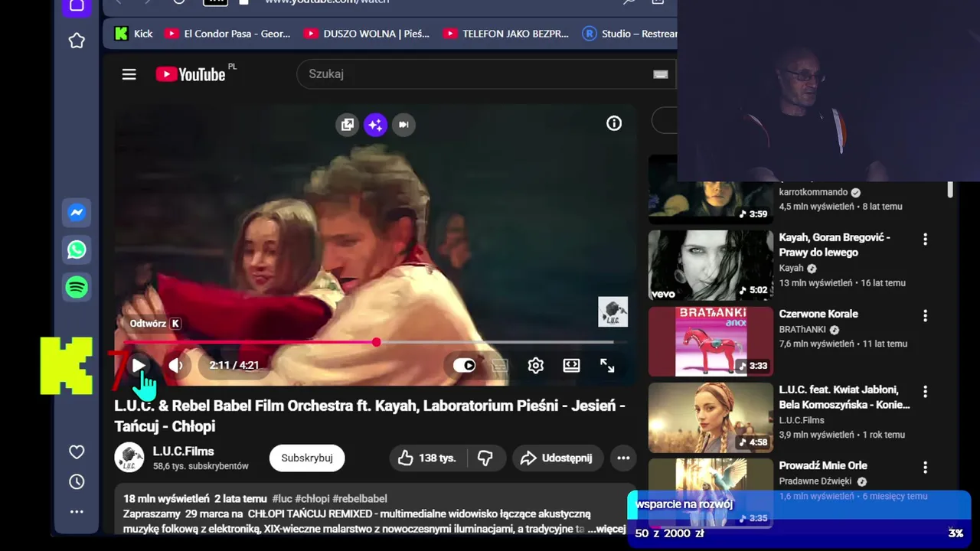This screenshot has width=980, height=551.
Task: Click the Subskrybuj button
Action: tap(307, 458)
